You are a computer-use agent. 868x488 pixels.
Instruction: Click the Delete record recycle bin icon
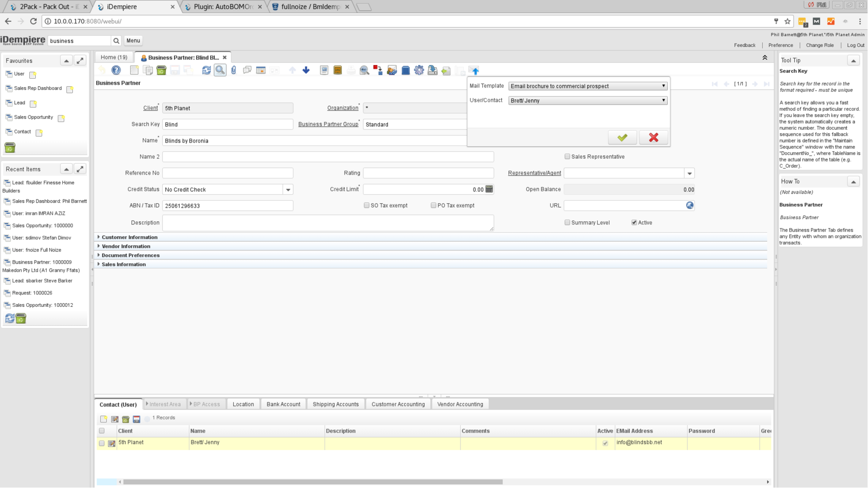(x=161, y=70)
